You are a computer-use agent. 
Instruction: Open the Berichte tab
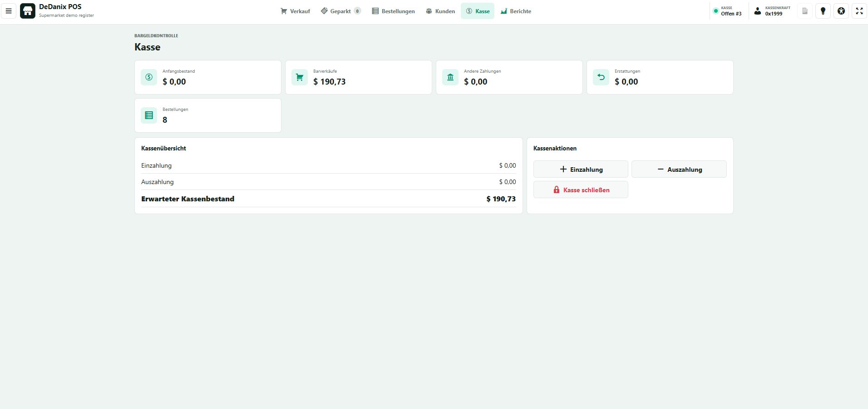coord(516,11)
